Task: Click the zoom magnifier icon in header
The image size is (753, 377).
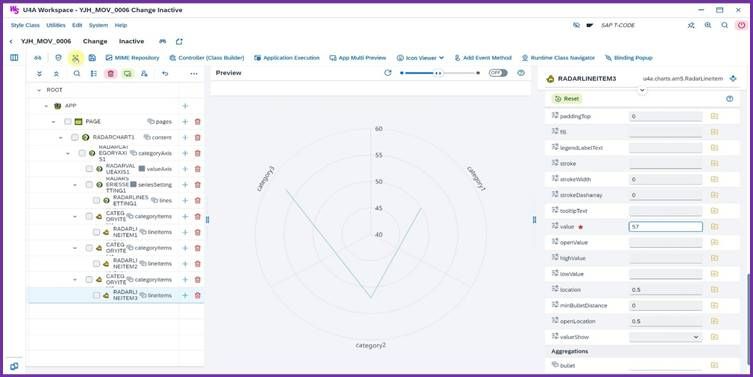Action: point(708,25)
